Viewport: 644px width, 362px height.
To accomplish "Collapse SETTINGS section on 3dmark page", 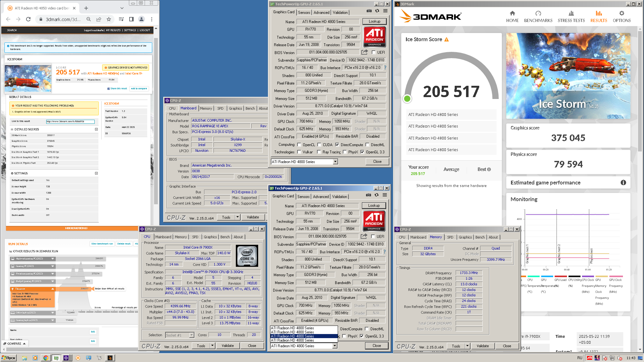I will (96, 173).
